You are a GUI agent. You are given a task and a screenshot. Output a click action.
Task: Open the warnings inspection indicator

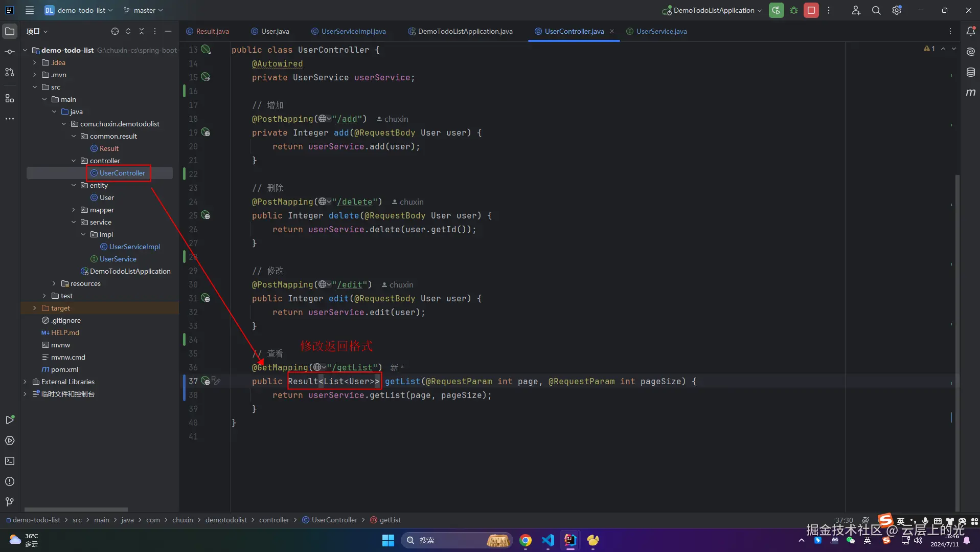click(x=929, y=49)
